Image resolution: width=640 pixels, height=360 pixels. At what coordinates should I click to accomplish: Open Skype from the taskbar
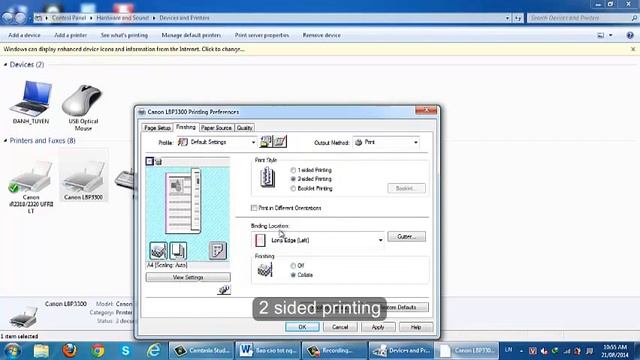(125, 351)
